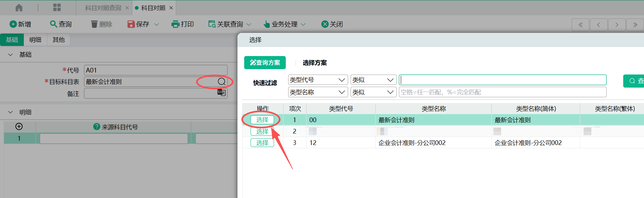This screenshot has height=198, width=644.
Task: Click the home icon in the top bar
Action: (x=19, y=8)
